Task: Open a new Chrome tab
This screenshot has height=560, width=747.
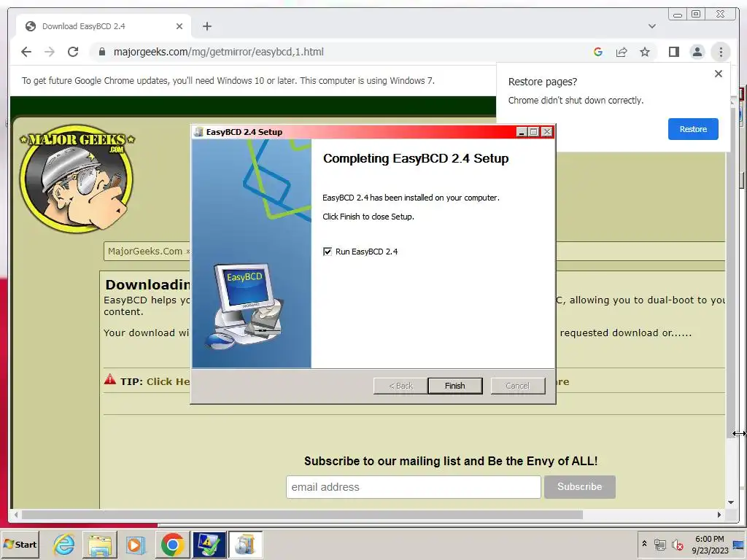Action: pyautogui.click(x=206, y=26)
